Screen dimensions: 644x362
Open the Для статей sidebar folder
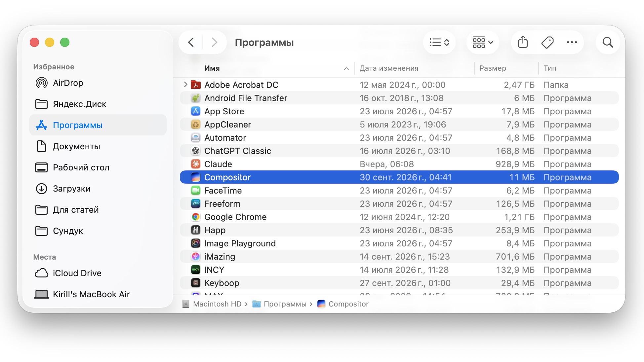(x=98, y=210)
